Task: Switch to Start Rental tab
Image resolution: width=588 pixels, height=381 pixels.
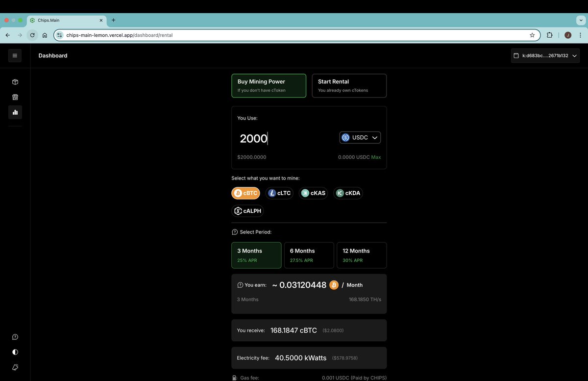Action: [x=349, y=86]
